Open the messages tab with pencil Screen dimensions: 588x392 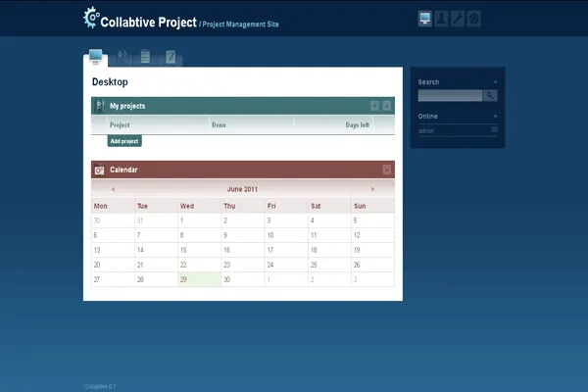tap(171, 57)
